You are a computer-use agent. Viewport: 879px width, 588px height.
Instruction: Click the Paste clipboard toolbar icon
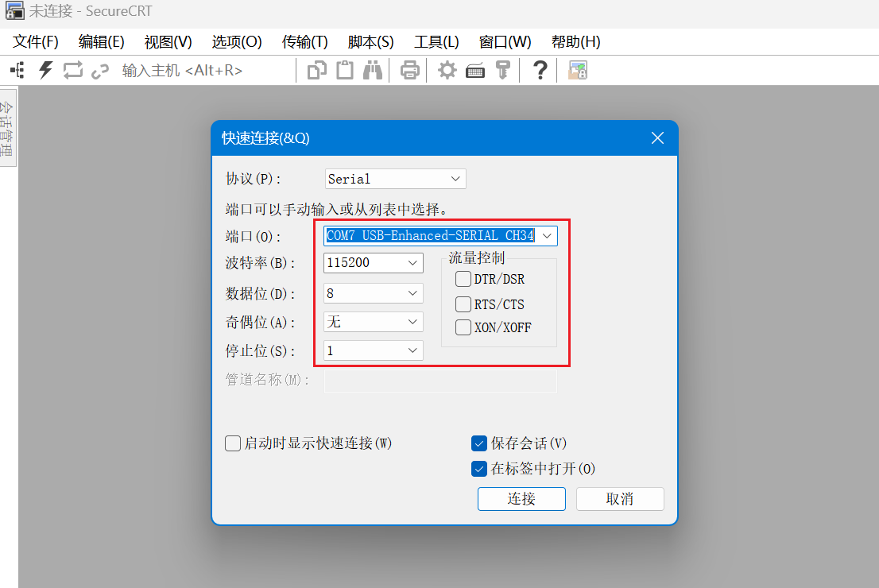[x=345, y=71]
